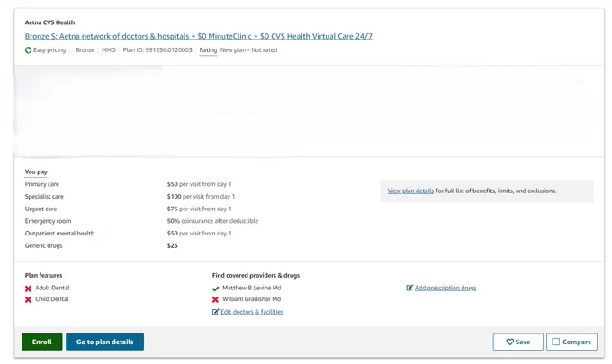
Task: Click the Plan features heading
Action: pyautogui.click(x=44, y=276)
